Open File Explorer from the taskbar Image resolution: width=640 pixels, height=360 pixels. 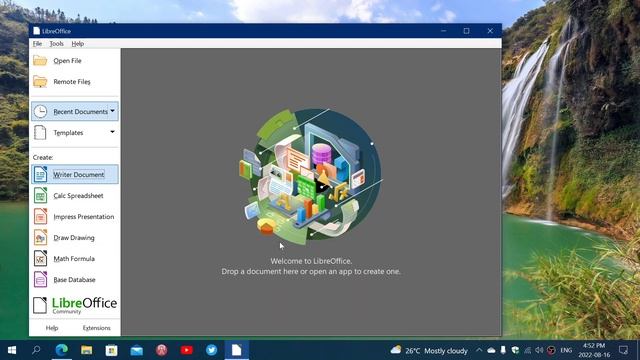point(87,350)
